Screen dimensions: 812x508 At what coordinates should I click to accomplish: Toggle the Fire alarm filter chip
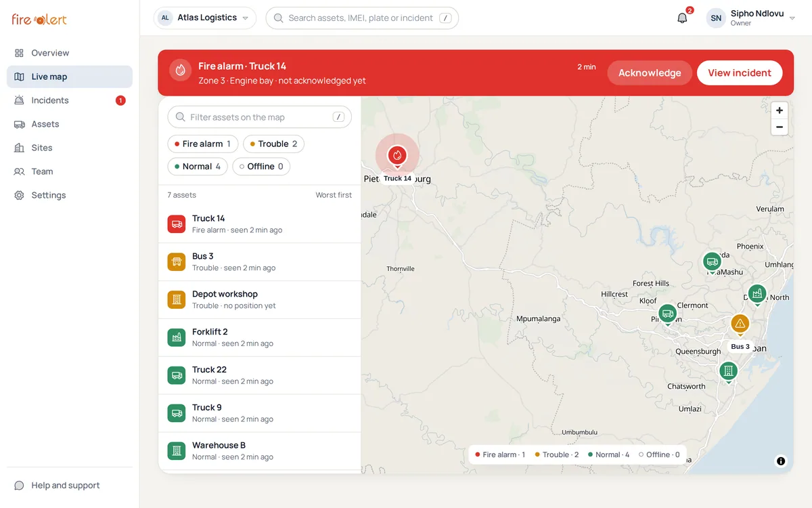[202, 144]
